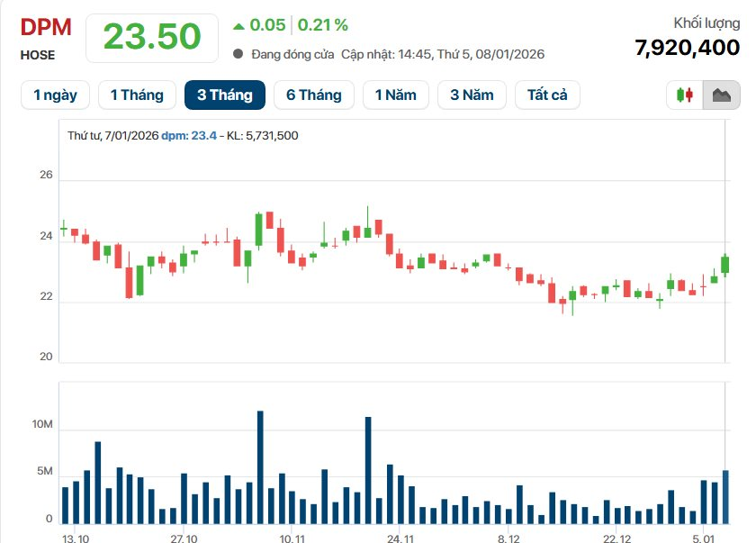Click the 13.10 date axis label
The image size is (756, 543).
(76, 538)
